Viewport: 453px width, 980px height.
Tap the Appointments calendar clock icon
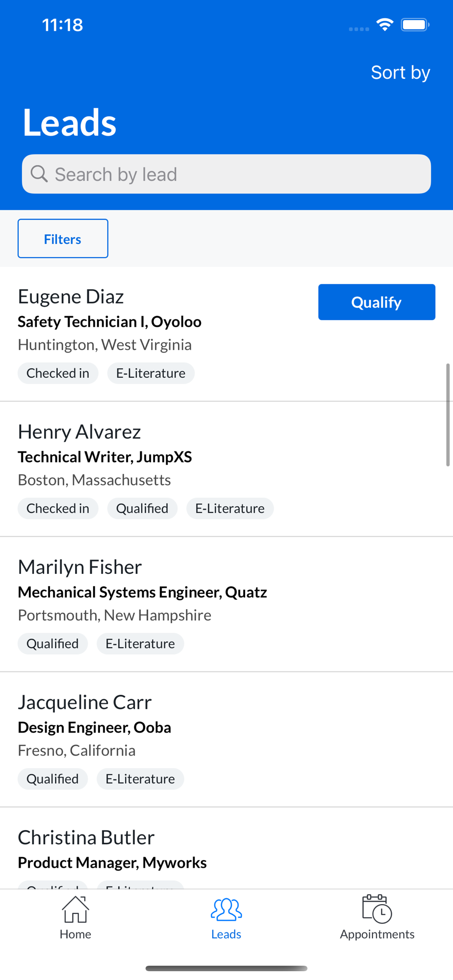tap(377, 909)
